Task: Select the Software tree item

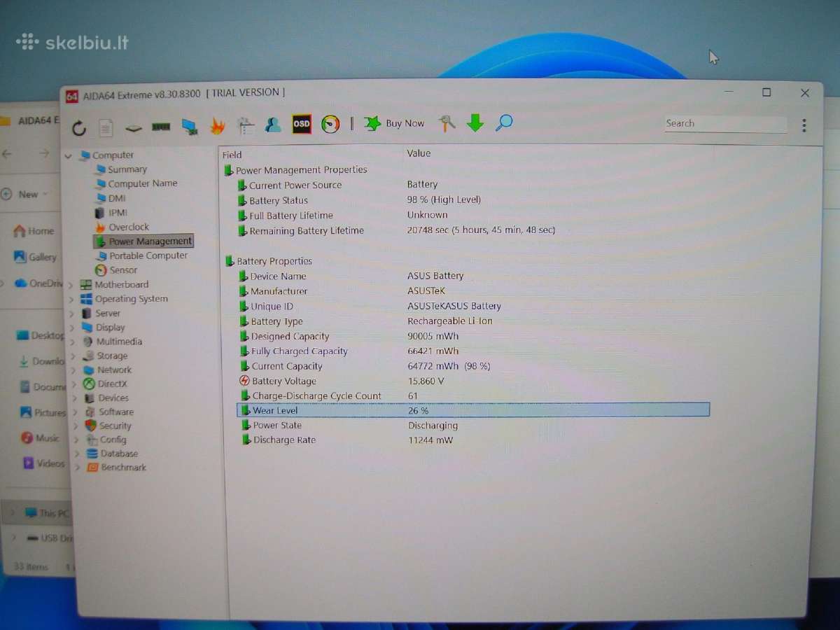Action: click(115, 412)
